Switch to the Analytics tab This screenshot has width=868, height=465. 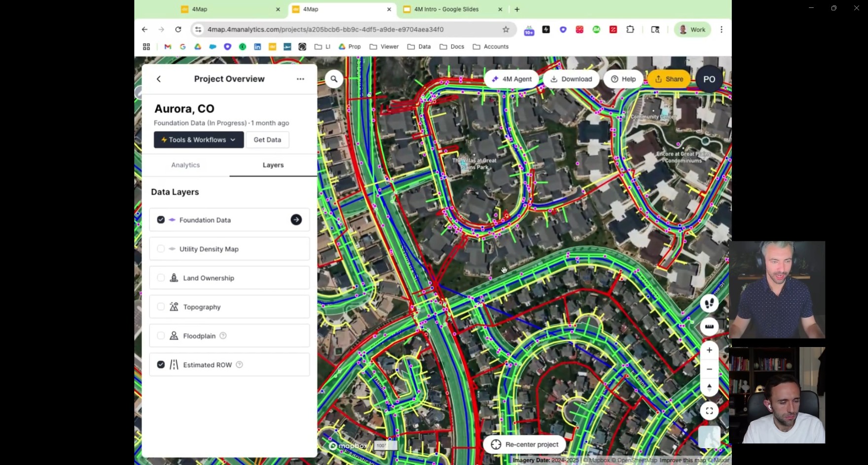point(185,165)
